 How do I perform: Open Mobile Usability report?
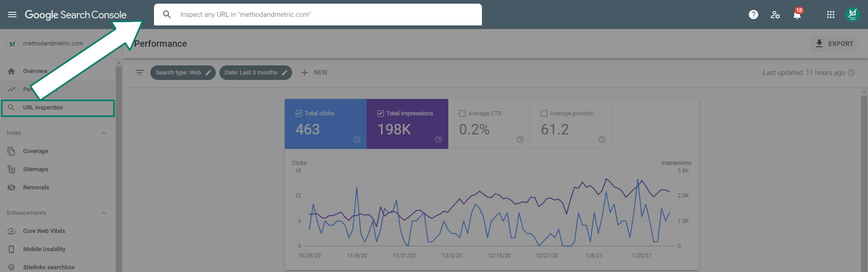(58, 249)
